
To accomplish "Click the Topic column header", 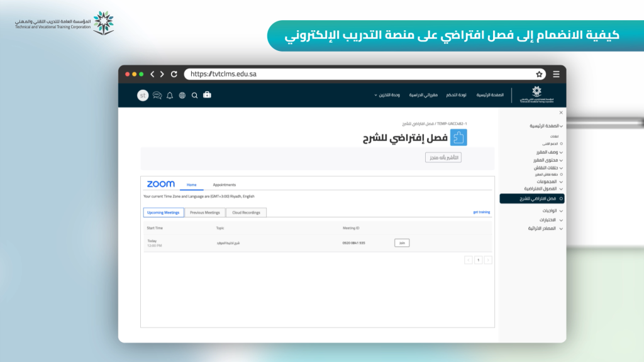I will (220, 228).
